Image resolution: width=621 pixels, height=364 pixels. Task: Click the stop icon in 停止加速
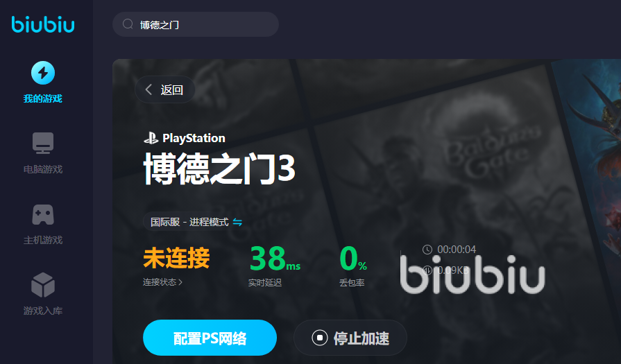320,338
